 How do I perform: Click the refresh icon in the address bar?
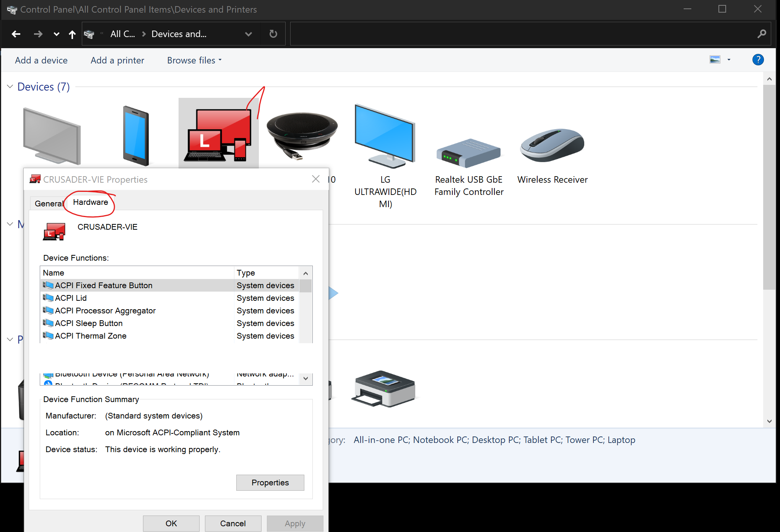tap(273, 34)
